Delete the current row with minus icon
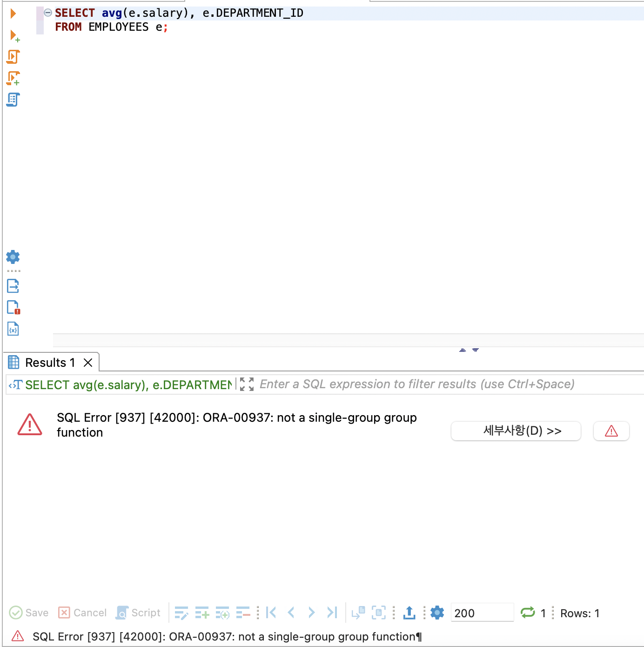The height and width of the screenshot is (647, 644). pyautogui.click(x=243, y=613)
